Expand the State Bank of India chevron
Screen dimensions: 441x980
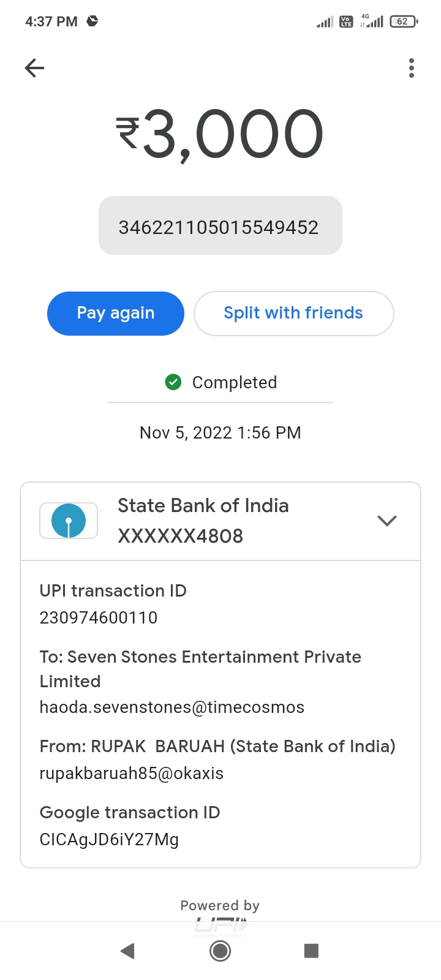point(387,521)
